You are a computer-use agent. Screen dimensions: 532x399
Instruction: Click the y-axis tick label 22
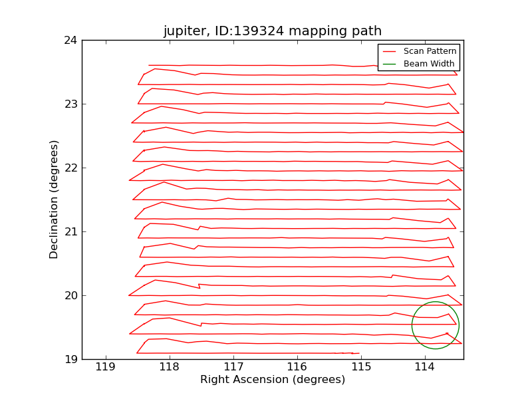point(70,168)
